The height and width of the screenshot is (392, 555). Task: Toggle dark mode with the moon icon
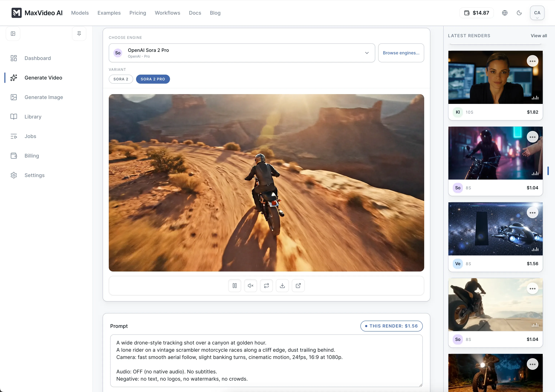click(x=519, y=13)
